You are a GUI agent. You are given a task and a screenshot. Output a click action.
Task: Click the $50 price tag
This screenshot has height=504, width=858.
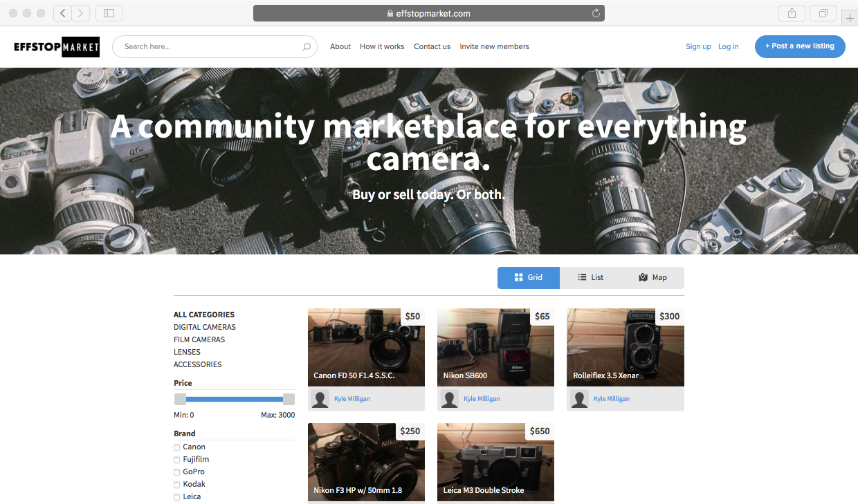(x=412, y=317)
